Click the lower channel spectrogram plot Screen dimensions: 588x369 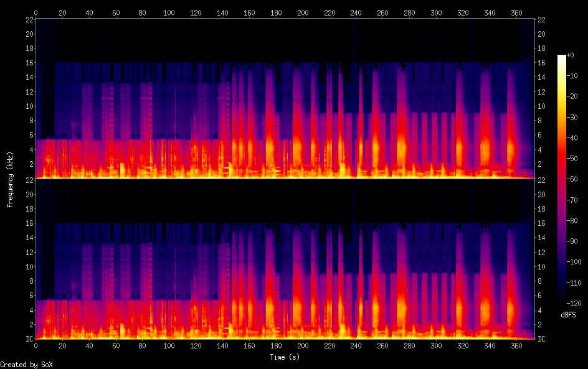285,259
